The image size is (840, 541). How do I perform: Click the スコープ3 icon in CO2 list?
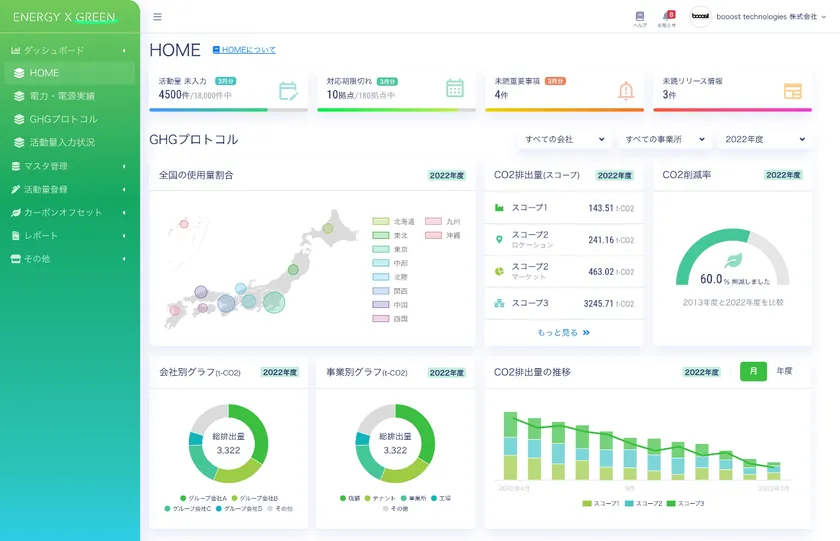(499, 303)
